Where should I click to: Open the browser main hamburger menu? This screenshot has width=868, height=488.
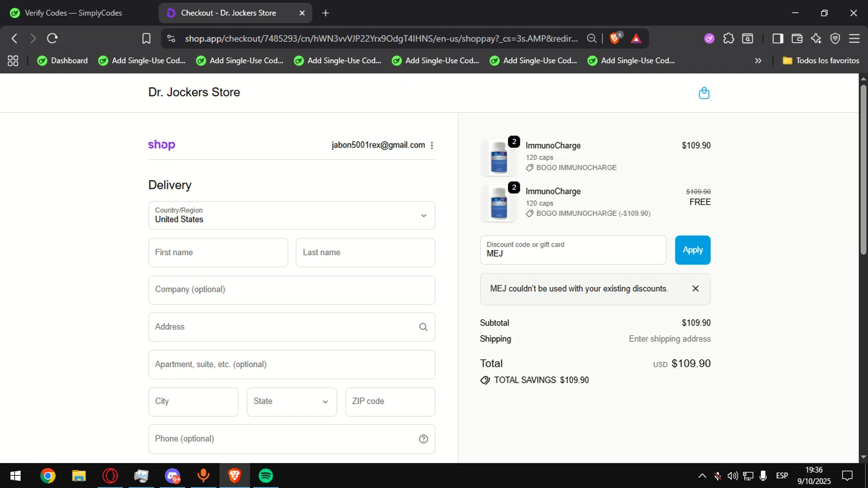pyautogui.click(x=854, y=38)
